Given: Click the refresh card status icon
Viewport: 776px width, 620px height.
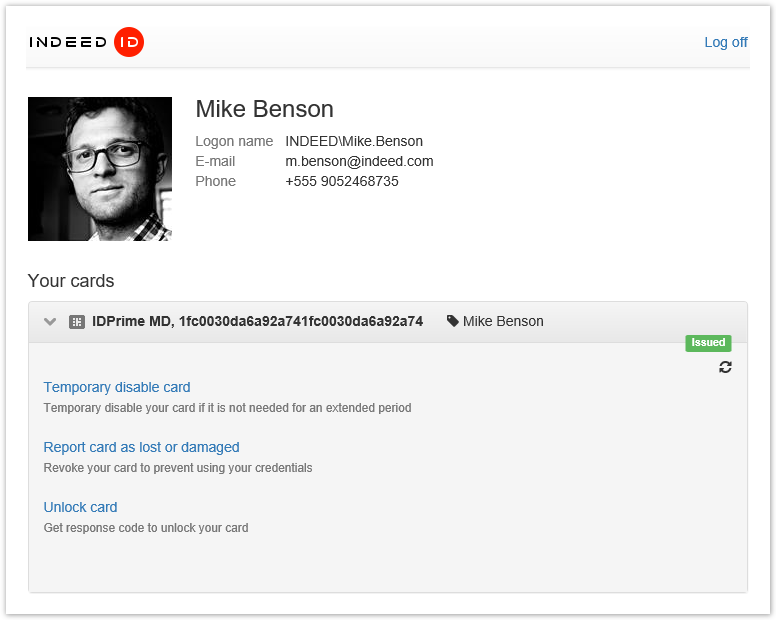Looking at the screenshot, I should click(x=725, y=367).
